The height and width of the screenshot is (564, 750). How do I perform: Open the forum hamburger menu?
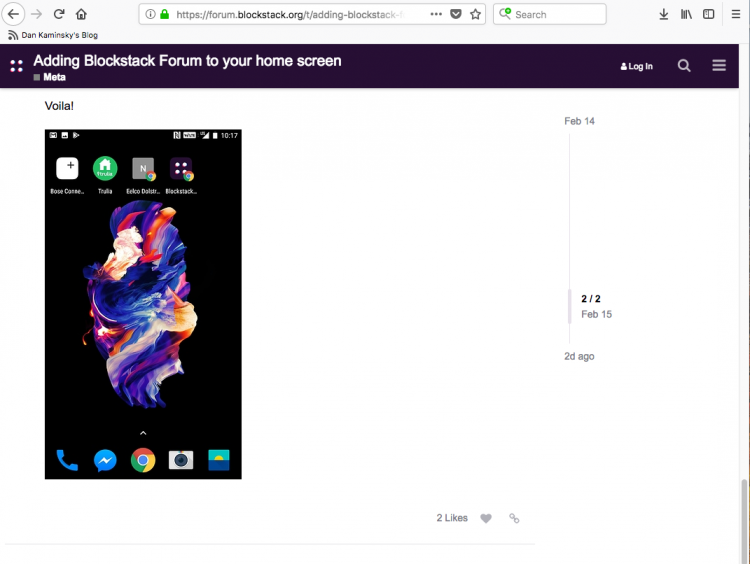point(719,65)
